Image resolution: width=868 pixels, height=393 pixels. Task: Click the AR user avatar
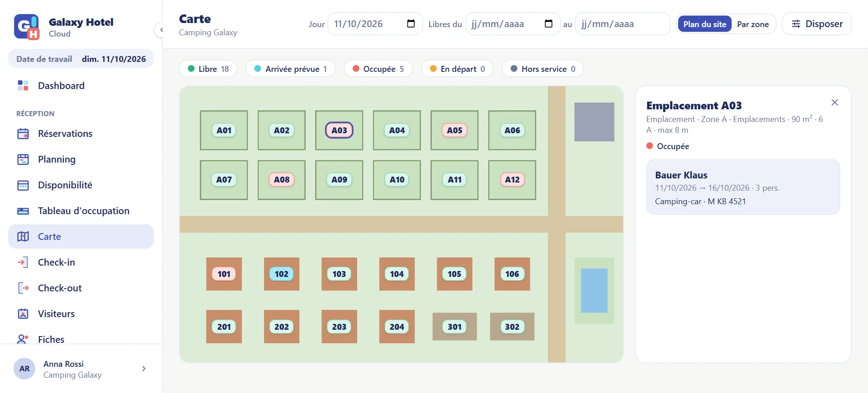24,369
